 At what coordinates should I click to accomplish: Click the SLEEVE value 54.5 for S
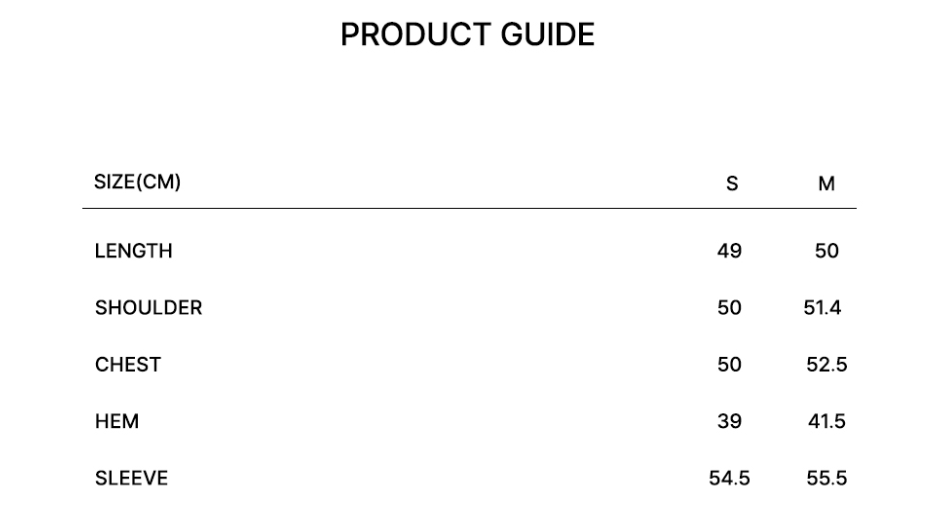tap(729, 478)
